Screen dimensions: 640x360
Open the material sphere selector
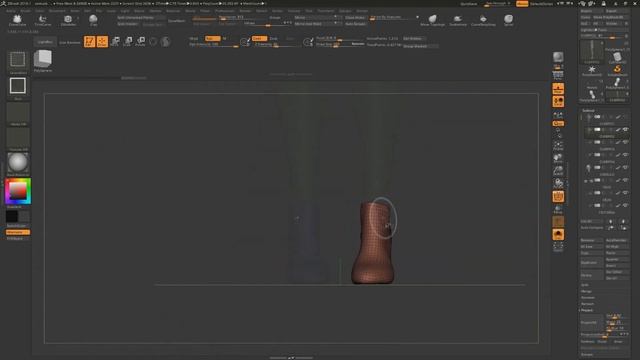(18, 164)
